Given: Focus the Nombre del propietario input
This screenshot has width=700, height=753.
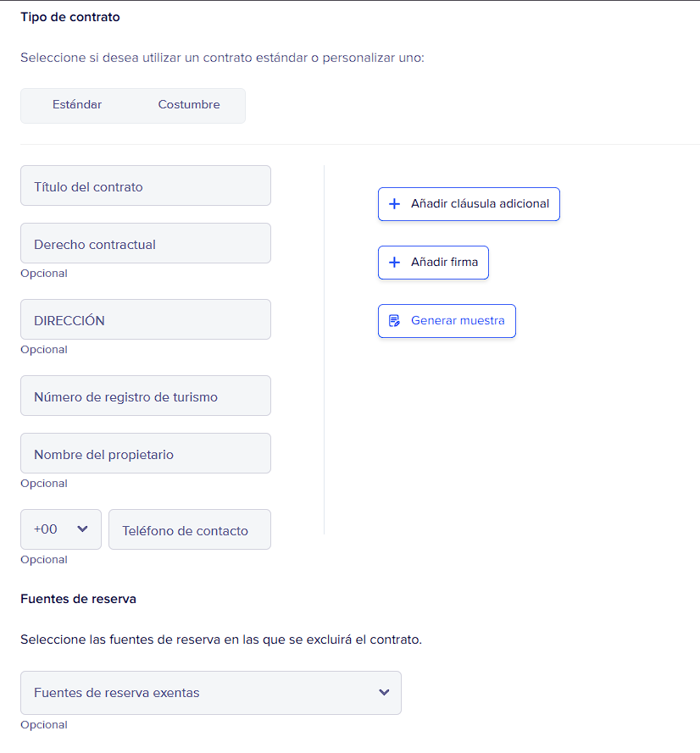Looking at the screenshot, I should coord(146,454).
